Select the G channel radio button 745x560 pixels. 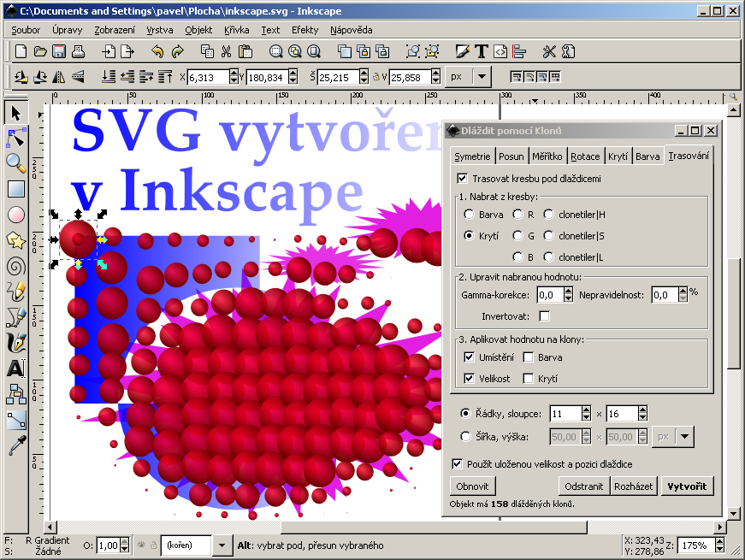[x=517, y=236]
